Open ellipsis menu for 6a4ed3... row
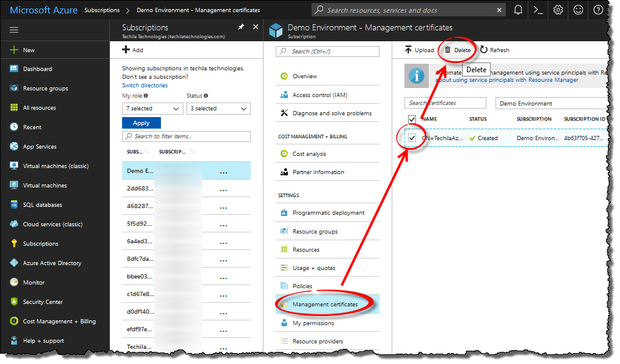 click(223, 243)
